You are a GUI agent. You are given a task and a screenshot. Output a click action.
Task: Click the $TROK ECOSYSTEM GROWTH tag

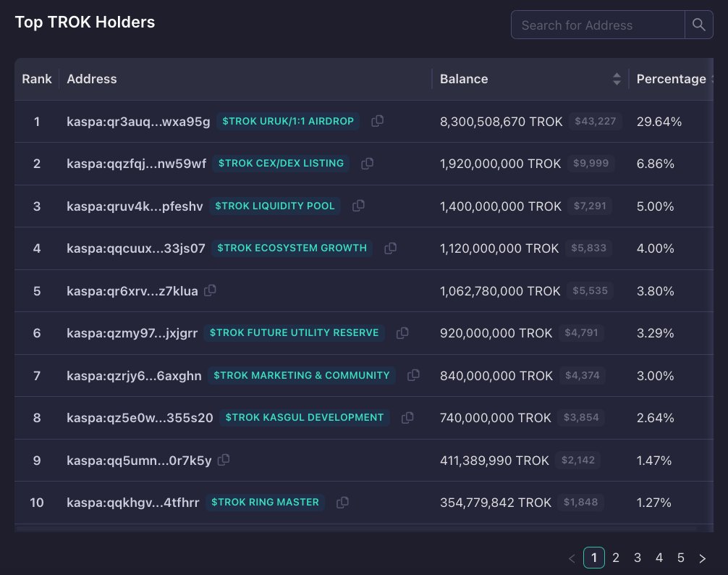point(292,248)
